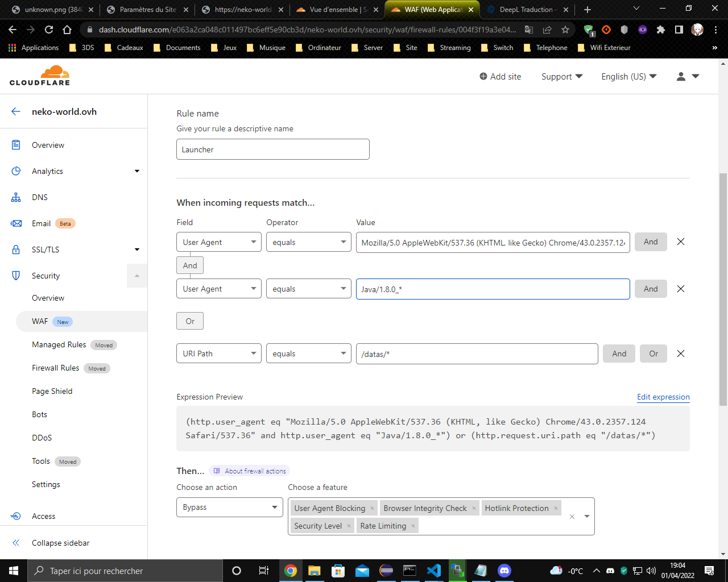Expand the feature selection dropdown arrow
The height and width of the screenshot is (582, 728).
tap(587, 517)
